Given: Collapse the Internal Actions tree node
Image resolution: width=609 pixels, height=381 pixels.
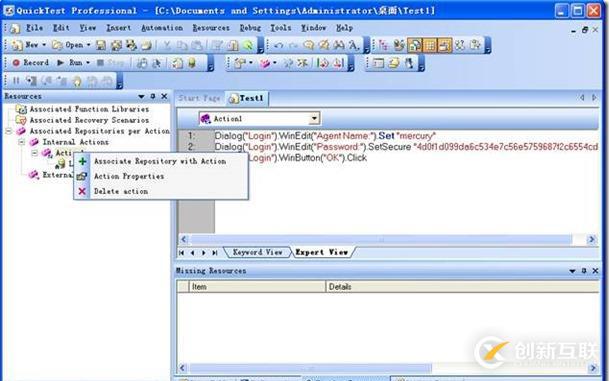Looking at the screenshot, I should click(x=22, y=142).
